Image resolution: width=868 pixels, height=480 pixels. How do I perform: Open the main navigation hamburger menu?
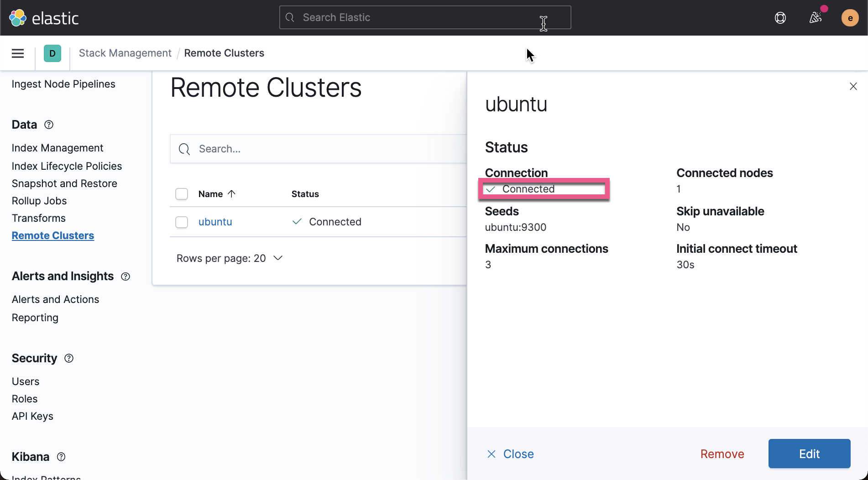17,53
